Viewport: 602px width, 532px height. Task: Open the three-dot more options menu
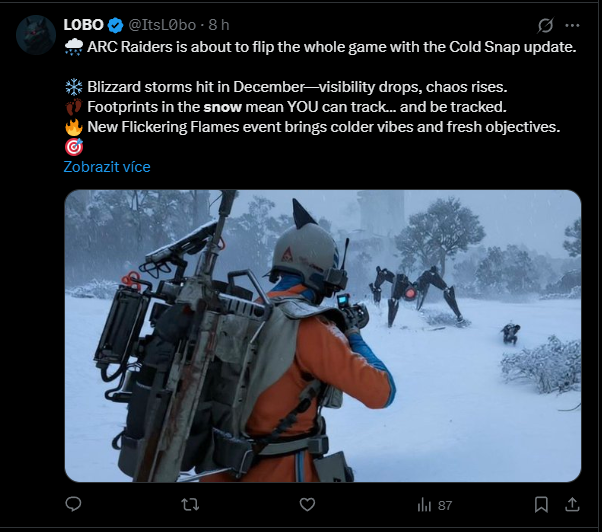572,25
